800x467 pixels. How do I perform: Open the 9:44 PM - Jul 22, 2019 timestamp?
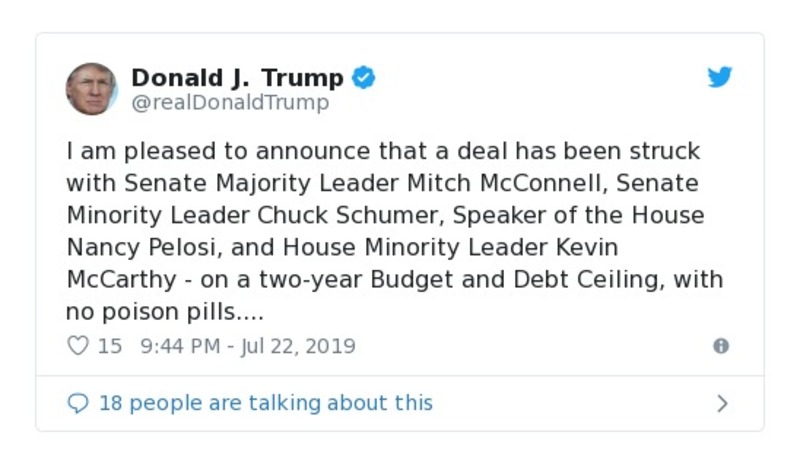click(x=249, y=346)
